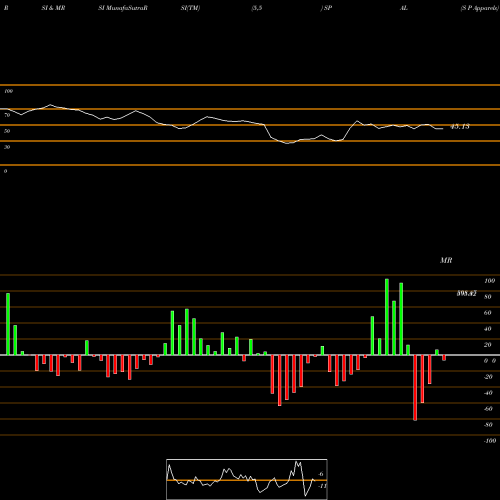Click the 'SI(TM)' header label
This screenshot has width=500, height=500.
pyautogui.click(x=190, y=8)
